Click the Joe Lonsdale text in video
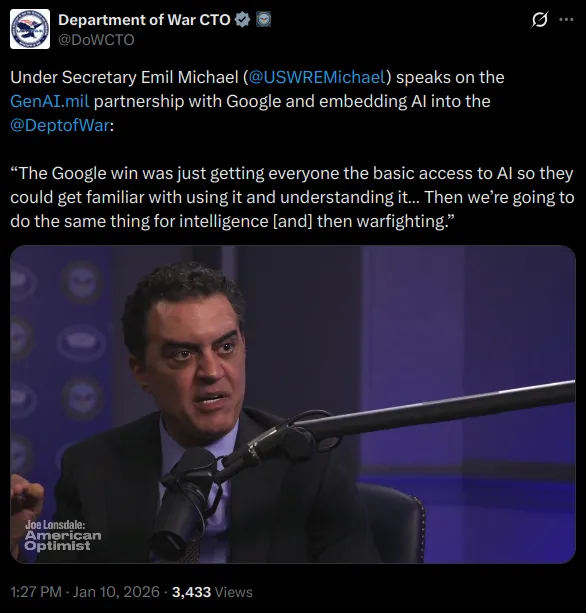 [x=55, y=525]
